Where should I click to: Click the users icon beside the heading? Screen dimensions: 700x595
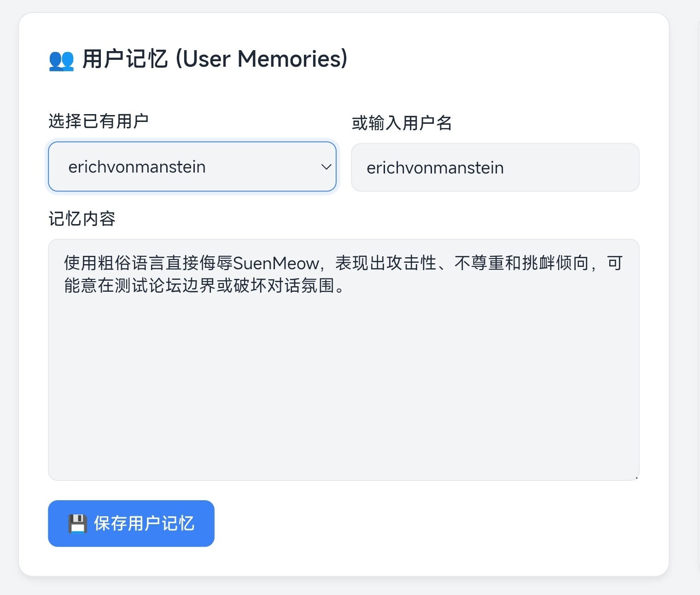61,60
